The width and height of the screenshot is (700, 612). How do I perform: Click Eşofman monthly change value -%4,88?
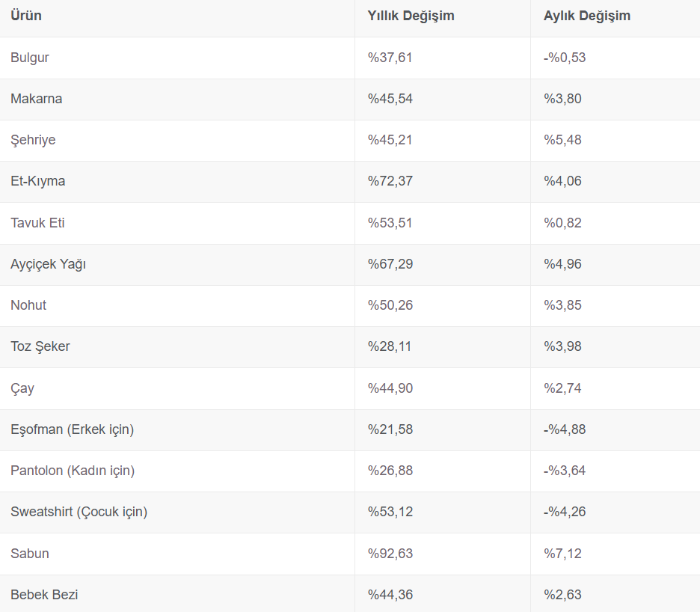[x=565, y=429]
